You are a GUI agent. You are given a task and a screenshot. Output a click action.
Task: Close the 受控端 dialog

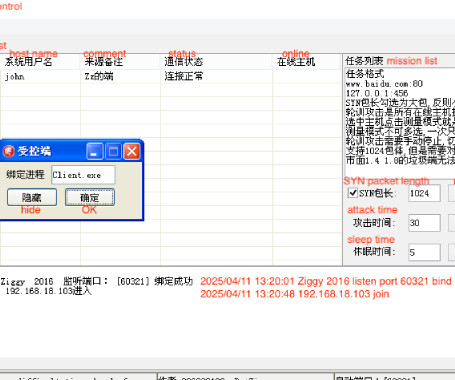[x=132, y=152]
